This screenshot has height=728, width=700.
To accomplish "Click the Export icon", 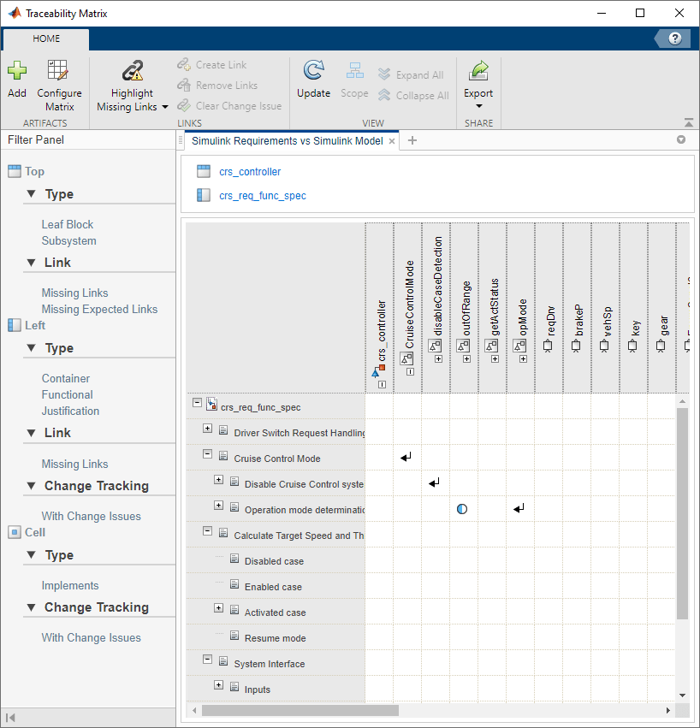I will click(x=478, y=70).
